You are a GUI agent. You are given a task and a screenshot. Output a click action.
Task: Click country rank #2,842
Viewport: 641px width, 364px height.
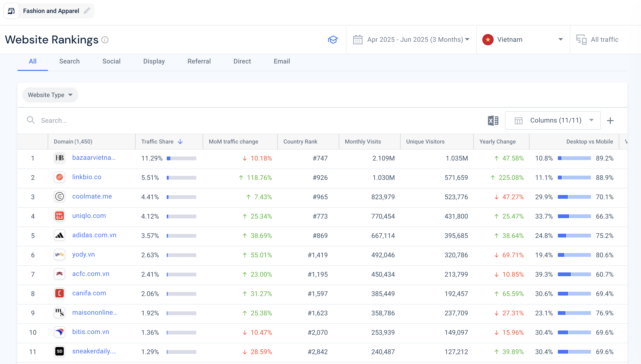tap(317, 352)
